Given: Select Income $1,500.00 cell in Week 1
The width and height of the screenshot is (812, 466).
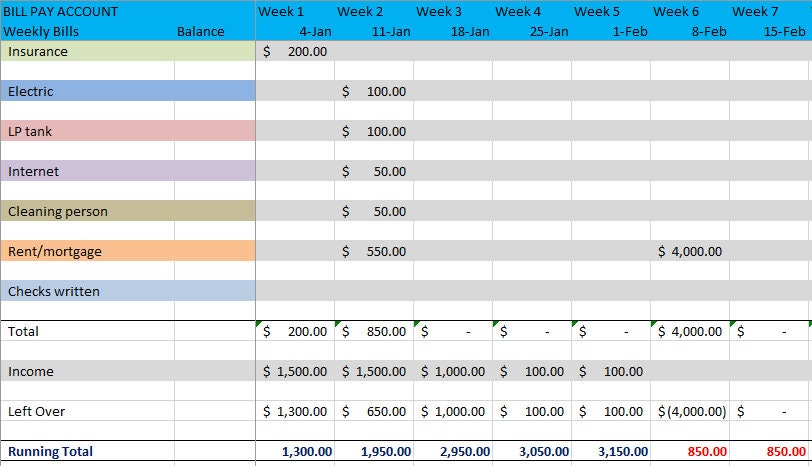Looking at the screenshot, I should [295, 371].
